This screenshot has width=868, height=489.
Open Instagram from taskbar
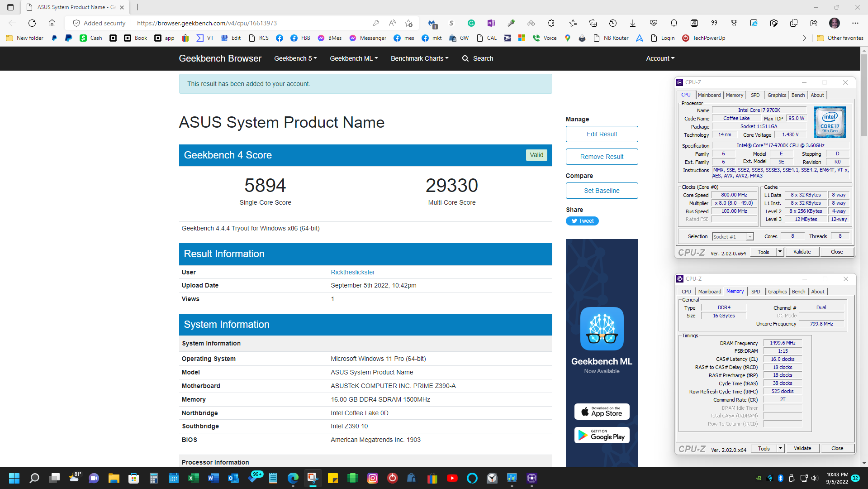[373, 478]
